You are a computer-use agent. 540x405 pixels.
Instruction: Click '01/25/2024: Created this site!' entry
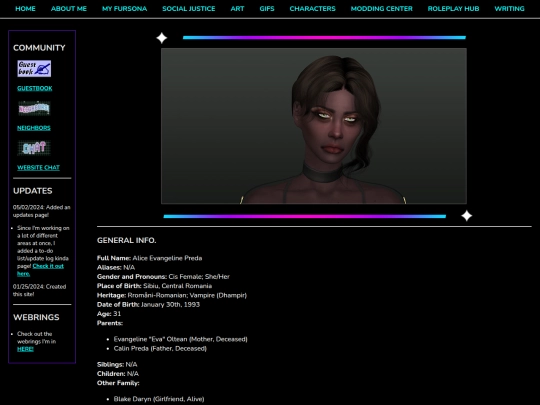[39, 290]
